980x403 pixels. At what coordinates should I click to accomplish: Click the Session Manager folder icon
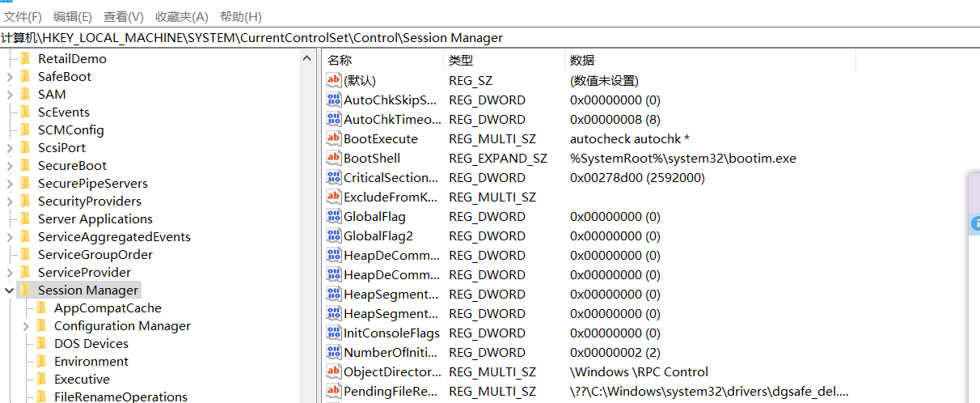tap(25, 290)
